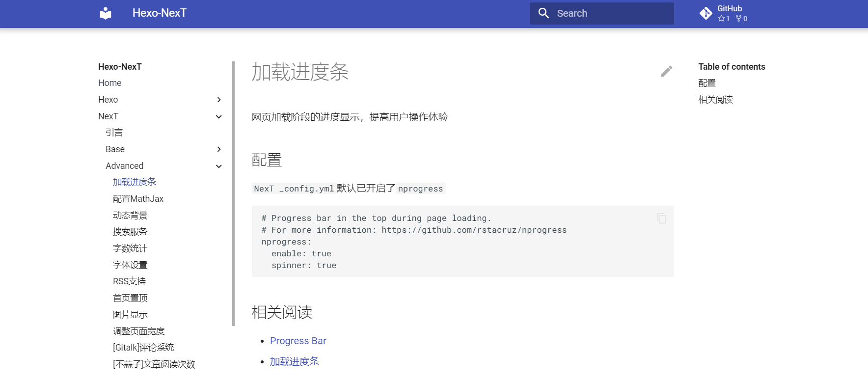Open 字数统计 sidebar item
The height and width of the screenshot is (381, 868).
pyautogui.click(x=130, y=248)
